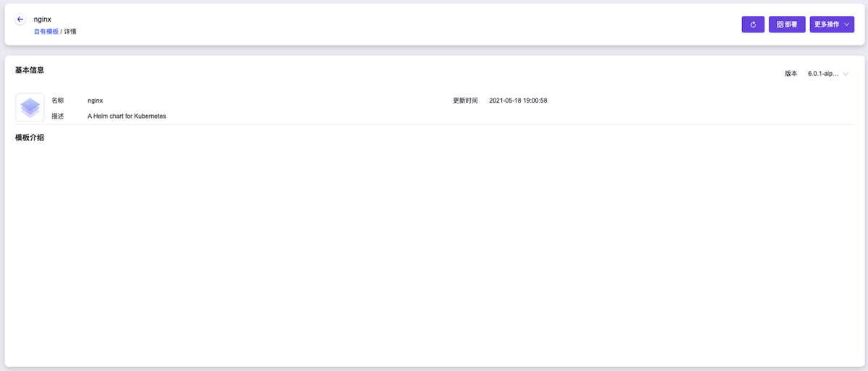Click the 详情 breadcrumb item

tap(70, 32)
